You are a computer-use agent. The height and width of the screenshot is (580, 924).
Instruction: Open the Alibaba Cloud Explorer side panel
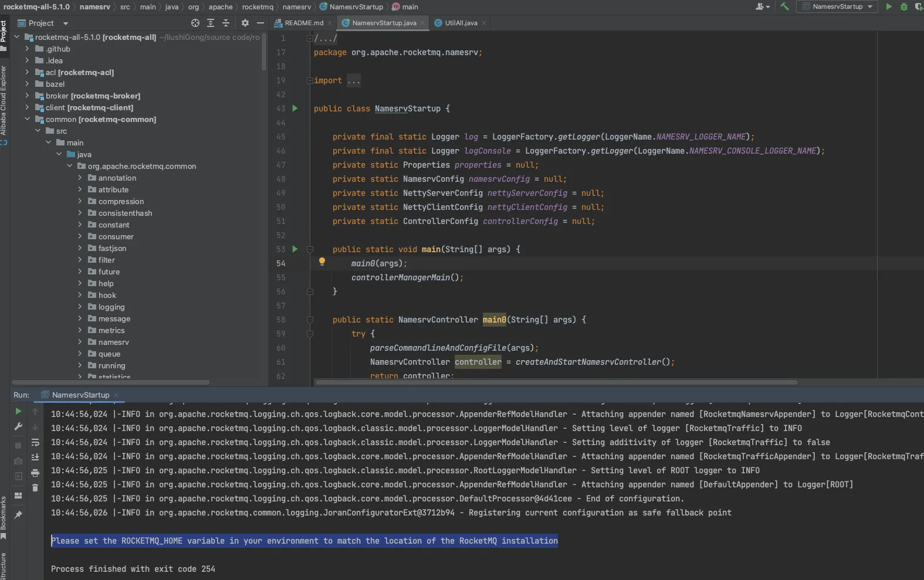click(x=4, y=100)
